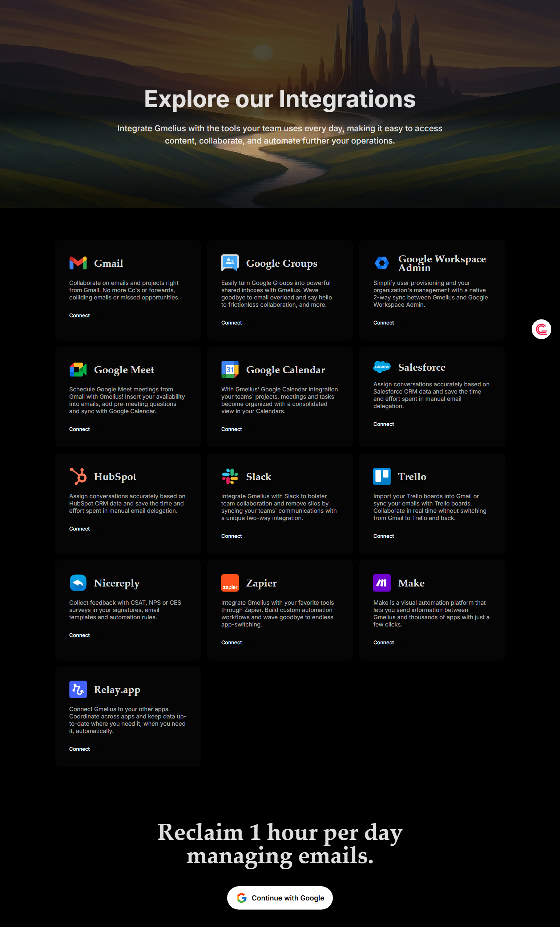This screenshot has width=560, height=927.
Task: Click Nicereply description about CSAT surveys
Action: [x=125, y=610]
